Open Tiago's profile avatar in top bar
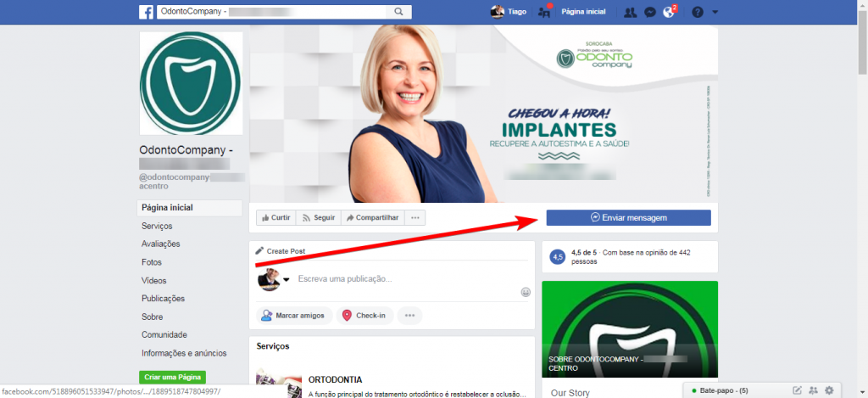The width and height of the screenshot is (868, 398). click(498, 12)
